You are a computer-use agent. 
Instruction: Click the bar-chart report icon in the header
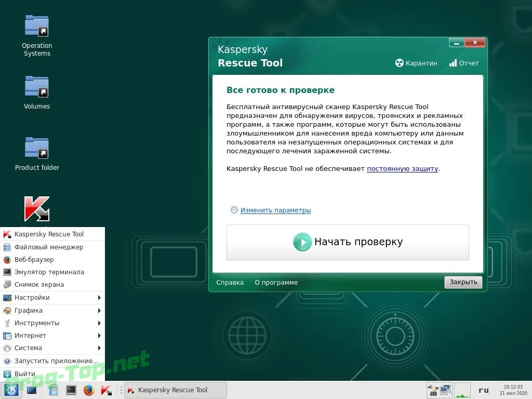pyautogui.click(x=453, y=63)
